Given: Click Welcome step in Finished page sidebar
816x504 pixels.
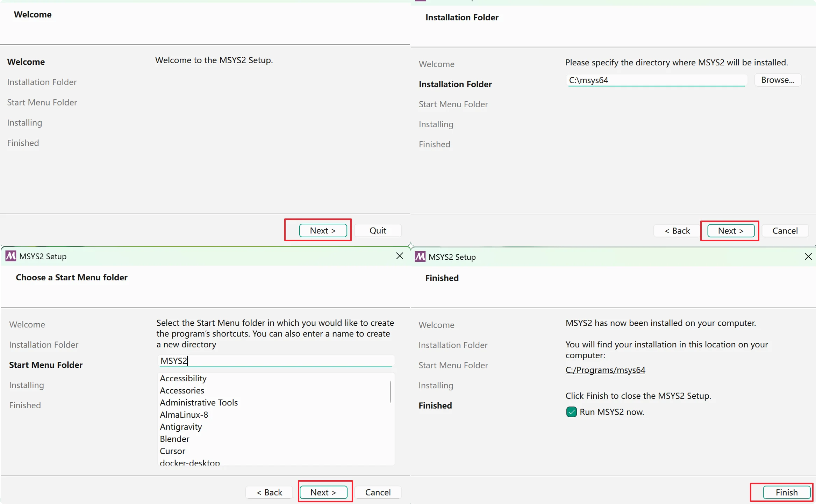Looking at the screenshot, I should pyautogui.click(x=437, y=325).
